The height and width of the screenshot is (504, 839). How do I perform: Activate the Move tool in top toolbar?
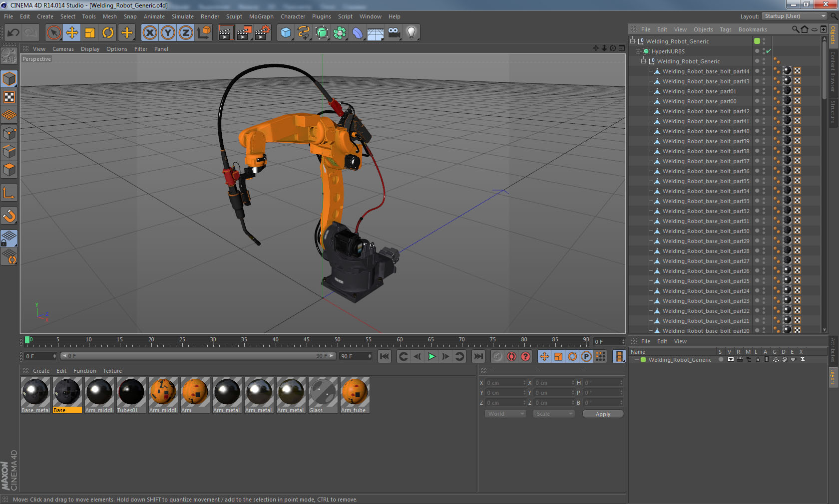[72, 33]
